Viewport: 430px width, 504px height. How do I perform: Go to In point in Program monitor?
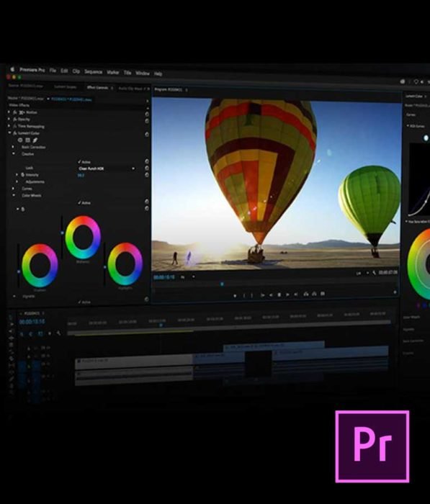[x=262, y=295]
